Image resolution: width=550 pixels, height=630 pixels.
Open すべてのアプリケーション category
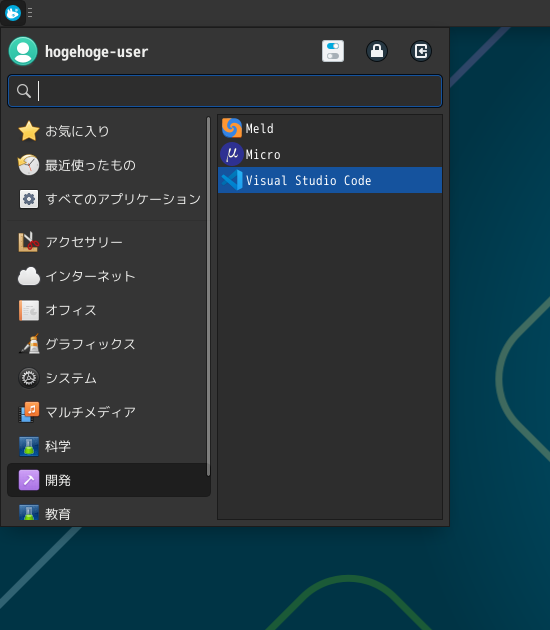coord(107,199)
